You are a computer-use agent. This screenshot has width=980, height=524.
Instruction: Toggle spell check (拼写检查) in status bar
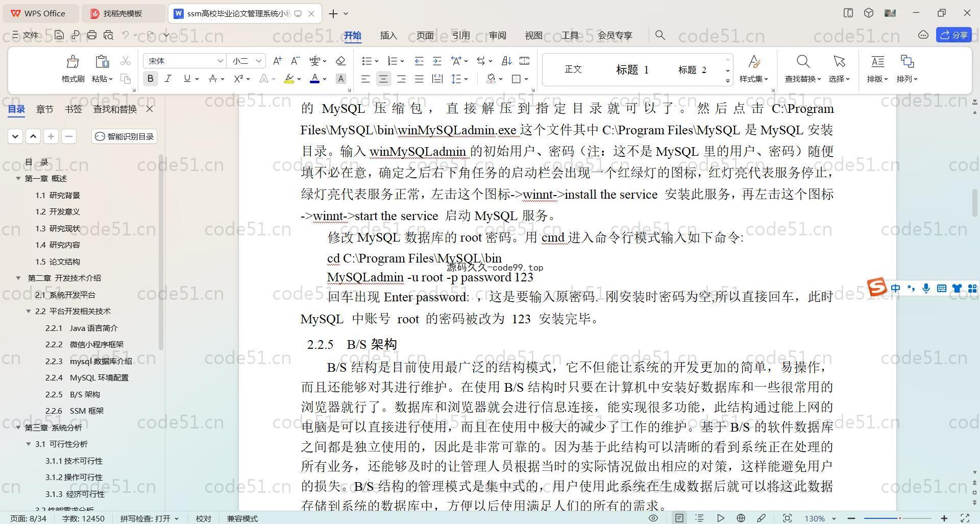click(149, 518)
